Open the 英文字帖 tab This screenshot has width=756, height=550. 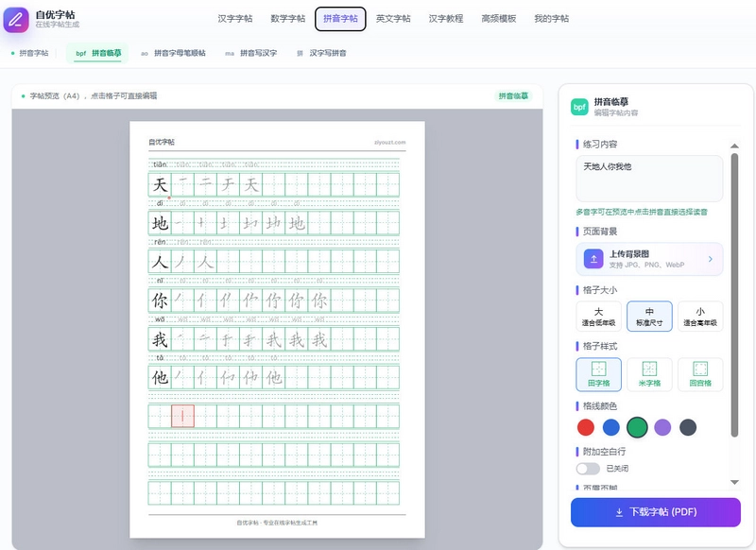pos(393,19)
